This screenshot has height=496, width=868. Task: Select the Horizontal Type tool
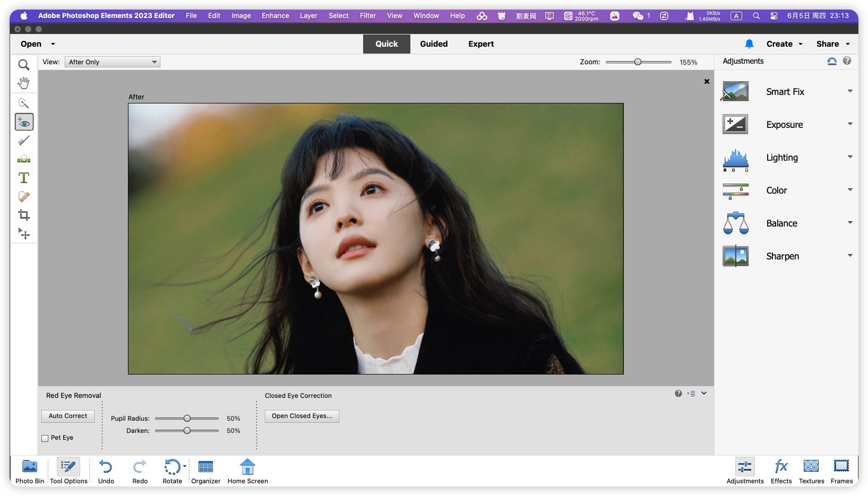23,178
